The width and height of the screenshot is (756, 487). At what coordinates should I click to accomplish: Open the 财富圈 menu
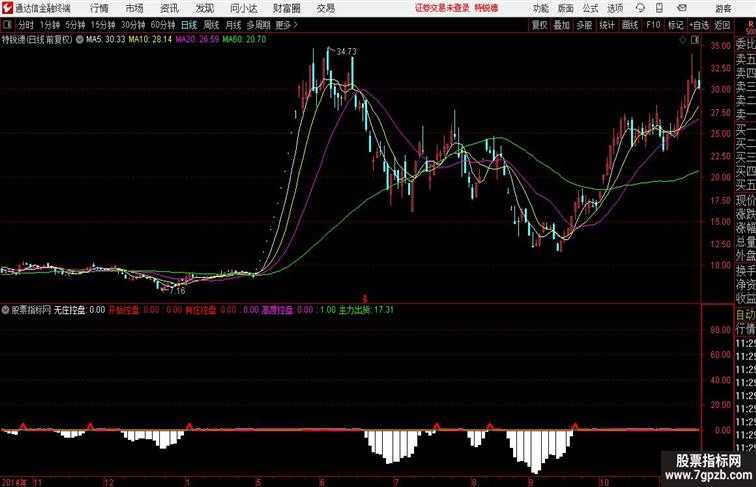[286, 8]
